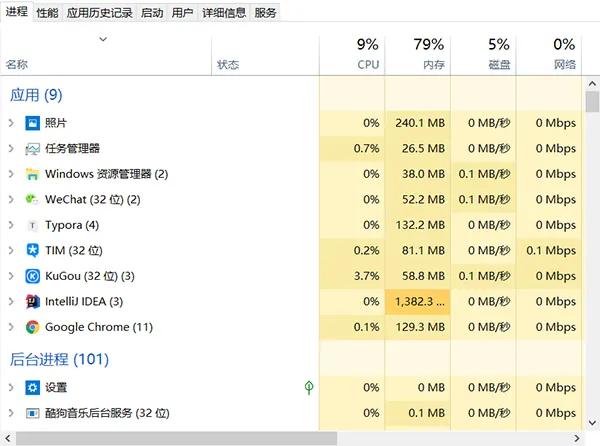
Task: Select the Chrome 0.1% CPU cell
Action: pos(352,327)
